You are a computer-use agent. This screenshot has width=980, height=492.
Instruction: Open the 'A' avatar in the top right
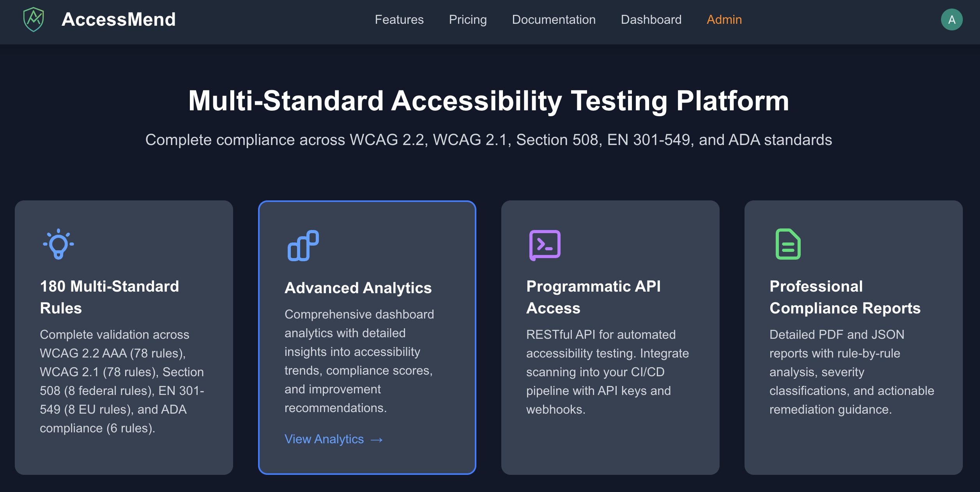pyautogui.click(x=952, y=19)
